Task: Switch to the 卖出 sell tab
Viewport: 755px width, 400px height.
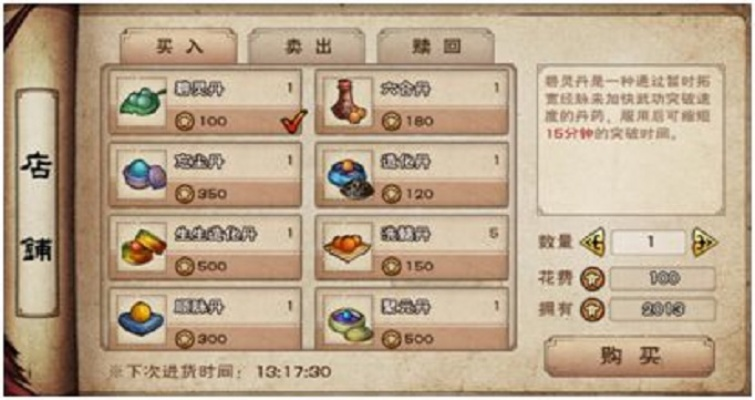Action: 307,46
